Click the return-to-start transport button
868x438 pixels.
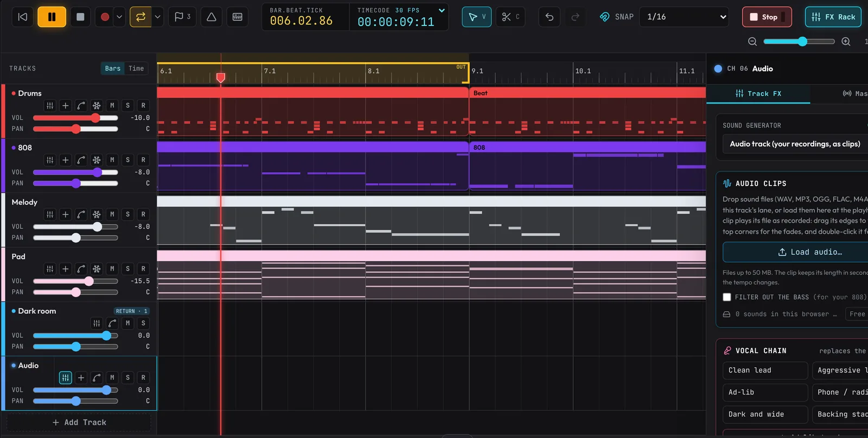click(23, 17)
